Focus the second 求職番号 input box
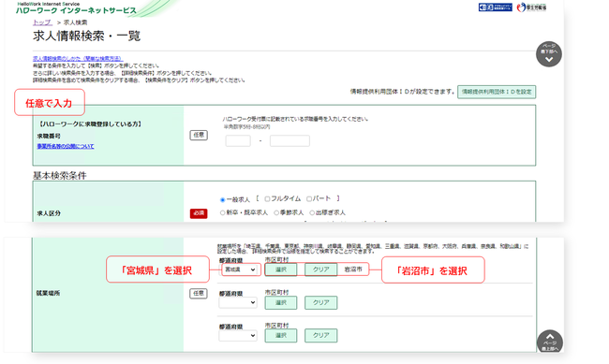The image size is (609, 364). point(290,140)
